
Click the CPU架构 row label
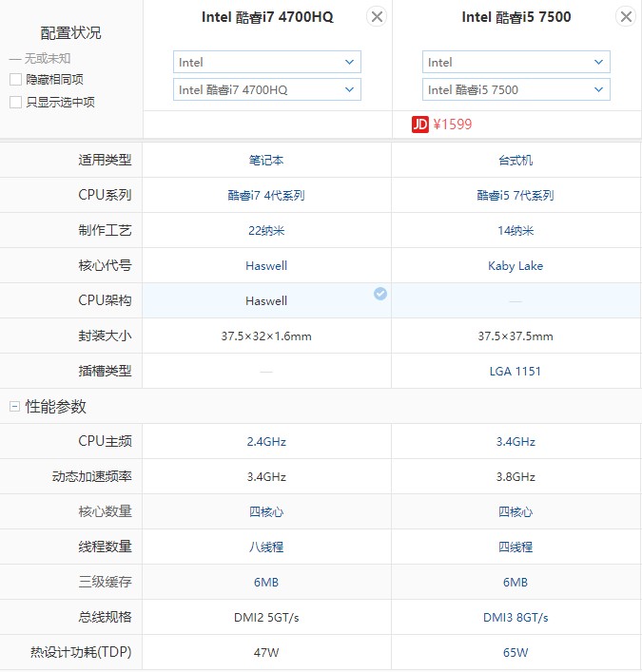pos(105,300)
